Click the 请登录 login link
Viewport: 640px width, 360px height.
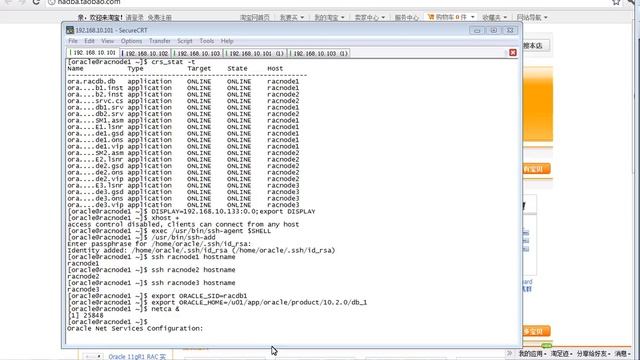pyautogui.click(x=134, y=18)
